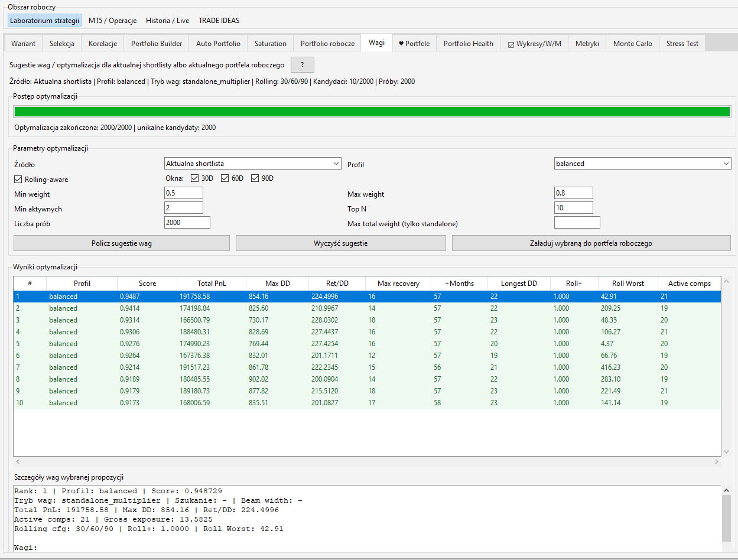This screenshot has width=738, height=560.
Task: Select the Portfolio robocze tab
Action: point(327,43)
